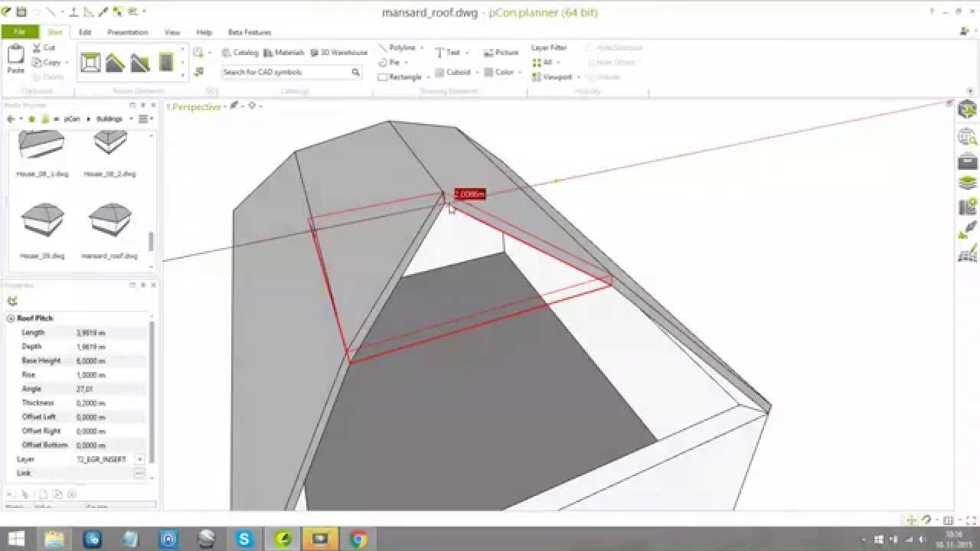Viewport: 980px width, 551px height.
Task: Select the Pie drawing tool
Action: [389, 62]
